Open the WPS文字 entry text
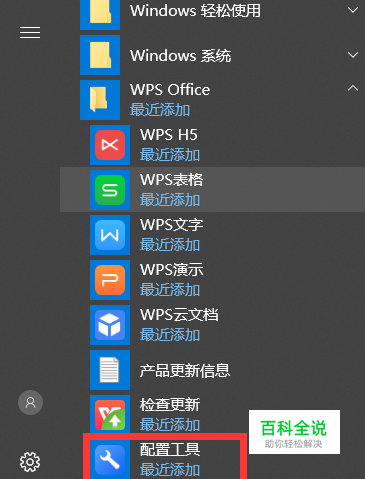 (x=171, y=225)
